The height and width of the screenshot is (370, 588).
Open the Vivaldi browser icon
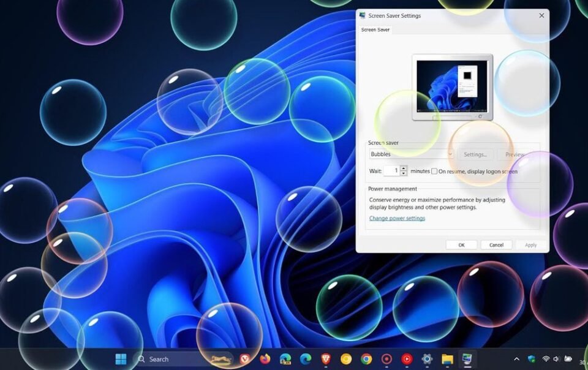[244, 359]
